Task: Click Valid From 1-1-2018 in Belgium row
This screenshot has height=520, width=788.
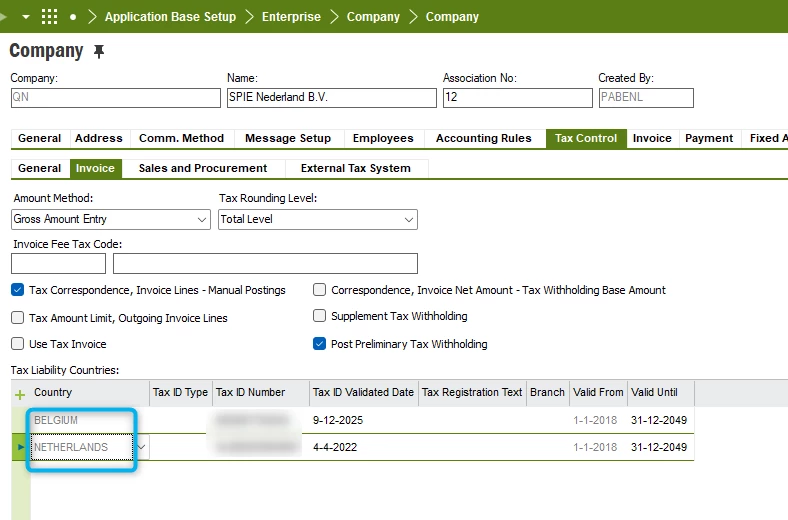Action: tap(595, 420)
